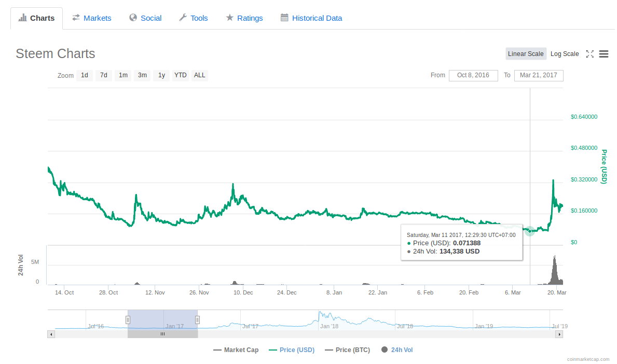Open the chart hamburger context menu
This screenshot has width=617, height=364.
tap(604, 54)
